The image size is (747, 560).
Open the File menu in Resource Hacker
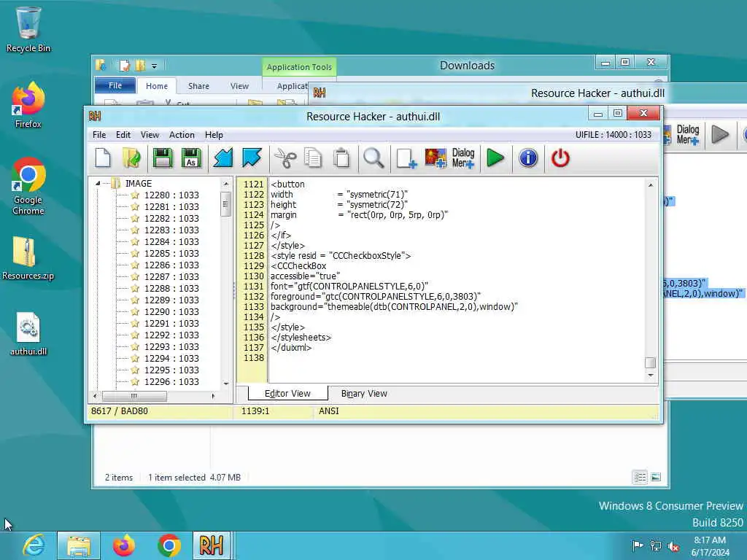point(99,135)
